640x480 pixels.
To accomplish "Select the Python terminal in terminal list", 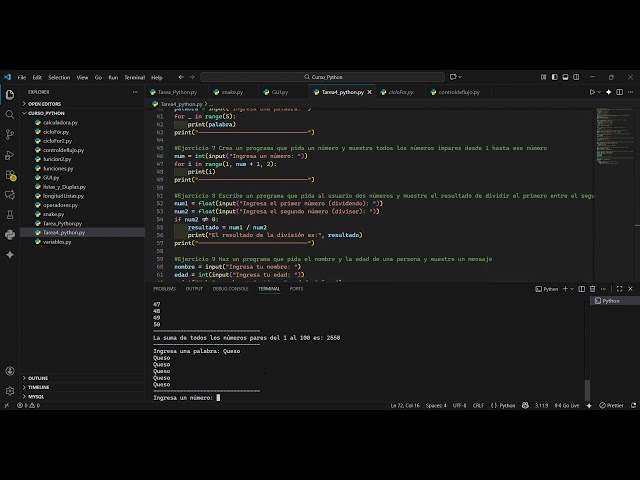I will (x=615, y=301).
